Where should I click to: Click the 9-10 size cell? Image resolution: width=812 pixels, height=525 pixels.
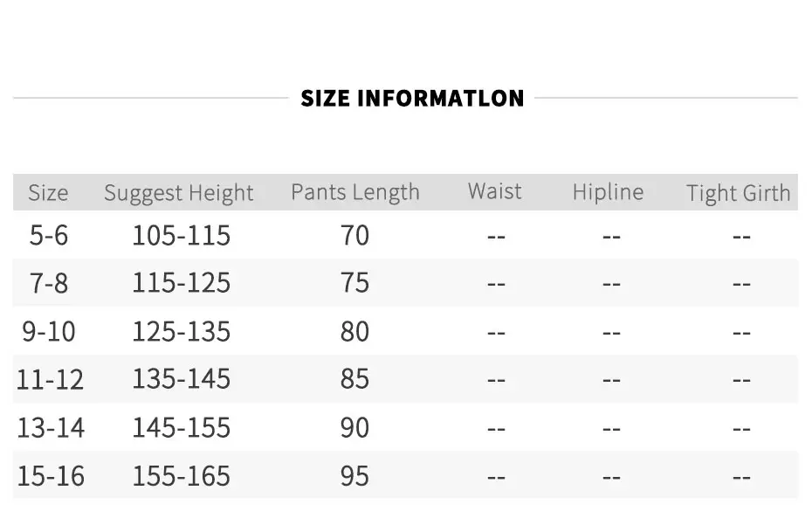pyautogui.click(x=49, y=332)
